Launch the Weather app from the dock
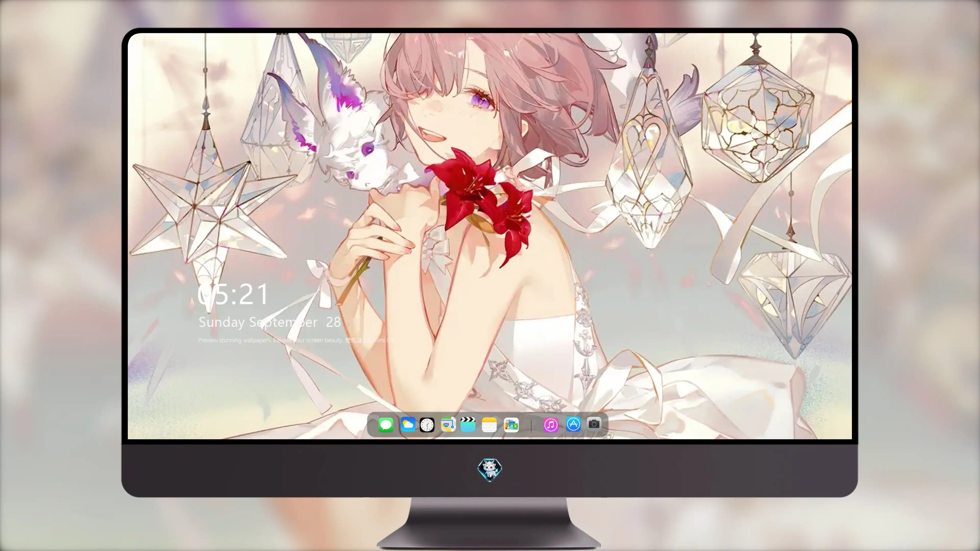 coord(408,424)
